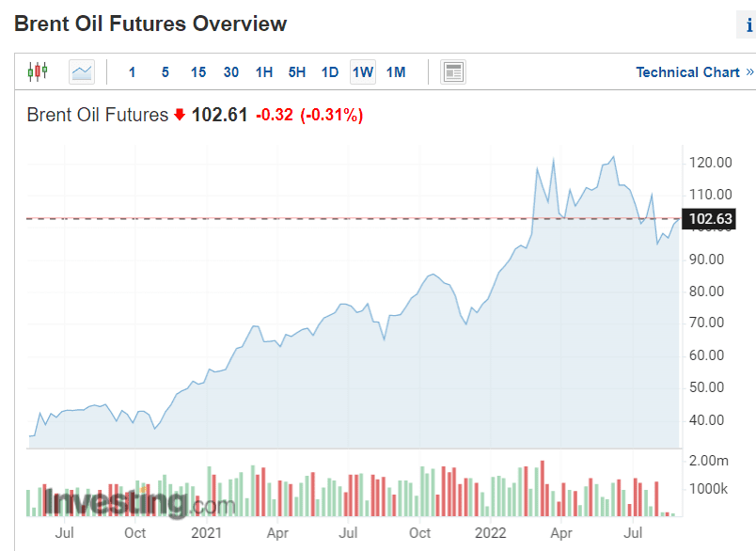Select the 1 minute interval

pyautogui.click(x=132, y=71)
